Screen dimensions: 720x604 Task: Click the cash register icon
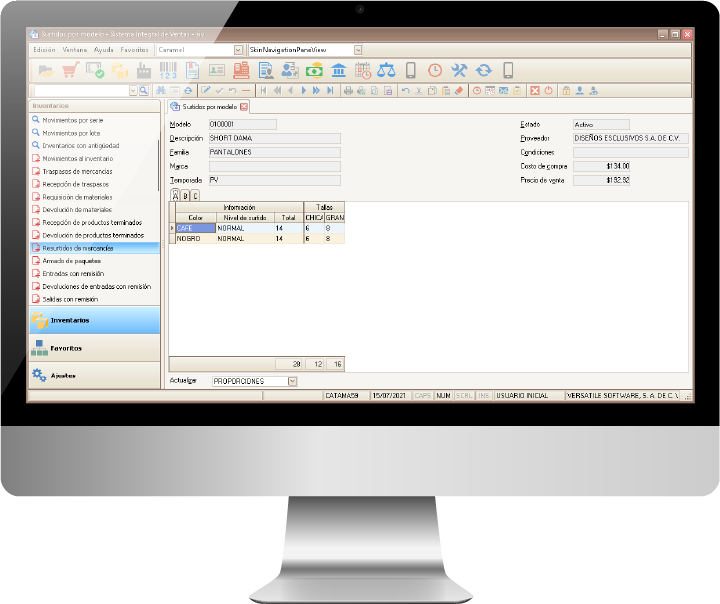click(241, 70)
